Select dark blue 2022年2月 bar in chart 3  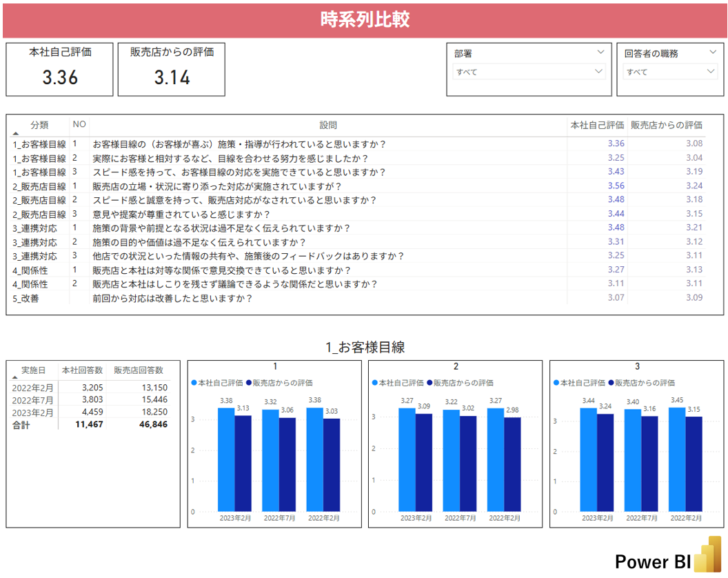[693, 465]
